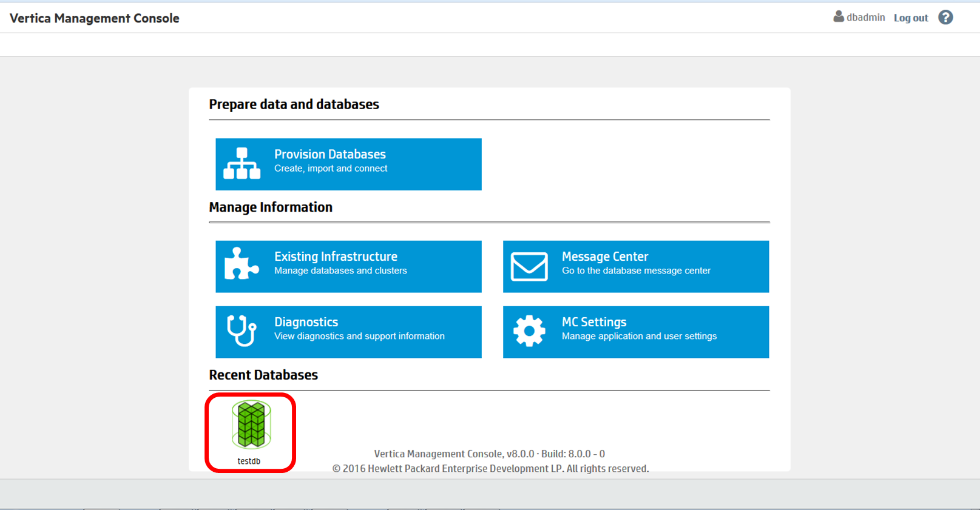Open Existing Infrastructure title text
The image size is (980, 510).
tap(336, 257)
